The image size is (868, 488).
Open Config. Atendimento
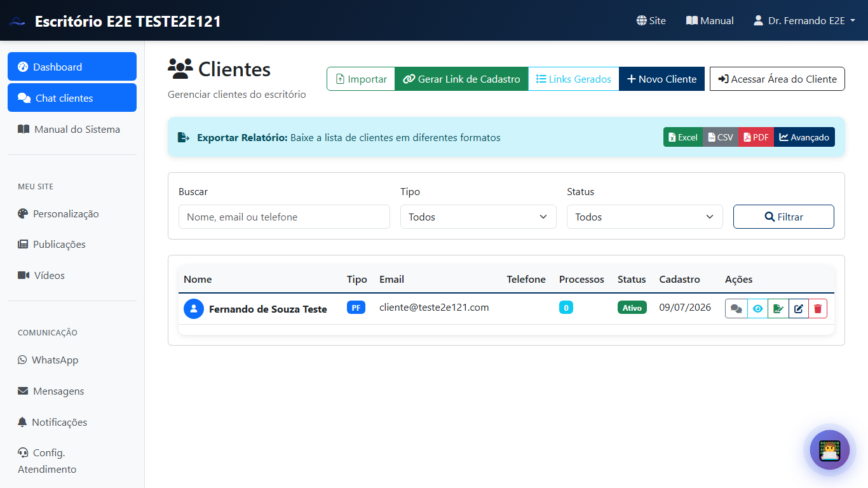[72, 461]
